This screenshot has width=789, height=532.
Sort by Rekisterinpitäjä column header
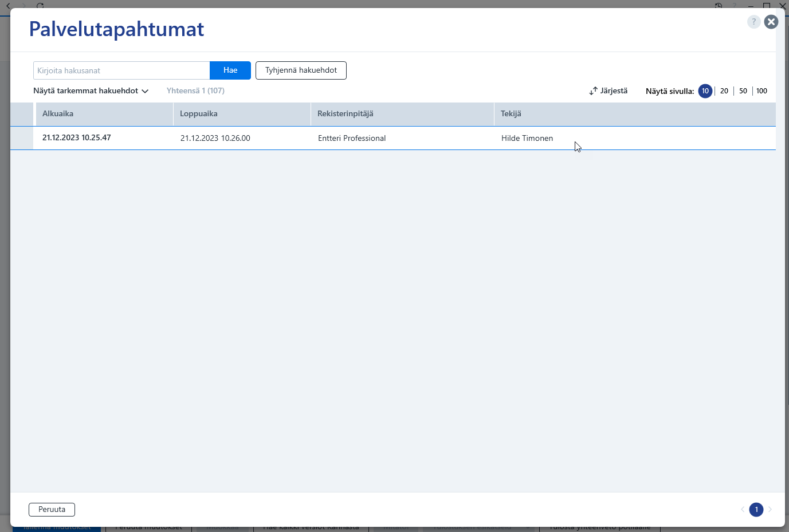(x=402, y=114)
